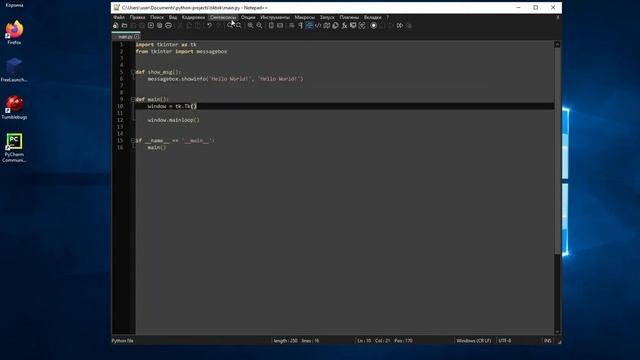The image size is (640, 360).
Task: Open the Плагины menu
Action: 349,17
